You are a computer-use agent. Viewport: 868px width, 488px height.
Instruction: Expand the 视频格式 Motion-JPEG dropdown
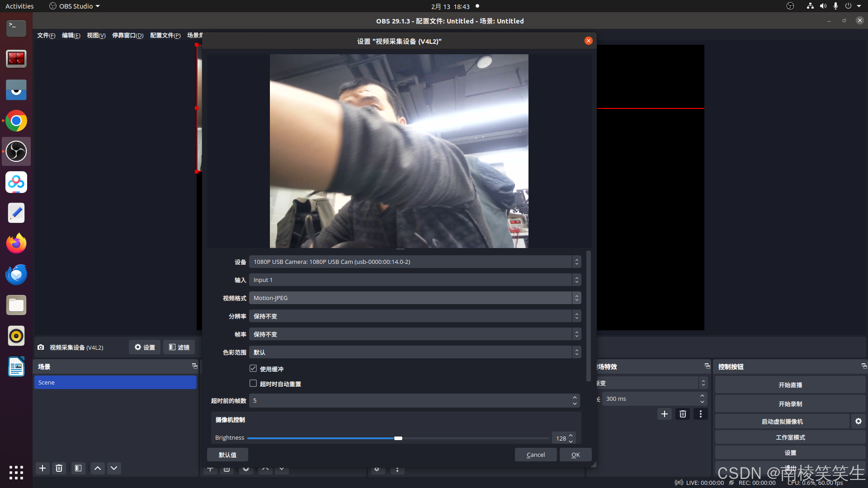point(415,298)
